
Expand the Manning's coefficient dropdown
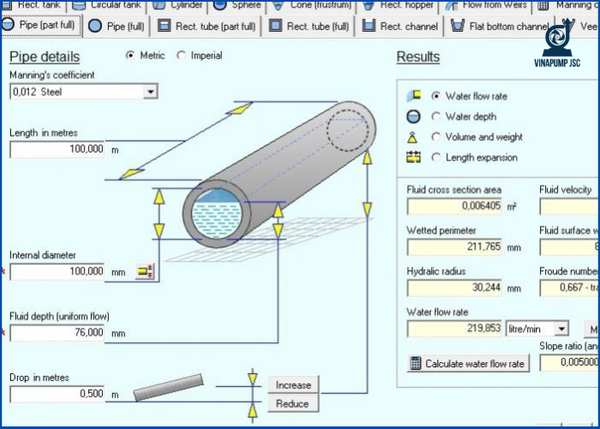pos(150,92)
